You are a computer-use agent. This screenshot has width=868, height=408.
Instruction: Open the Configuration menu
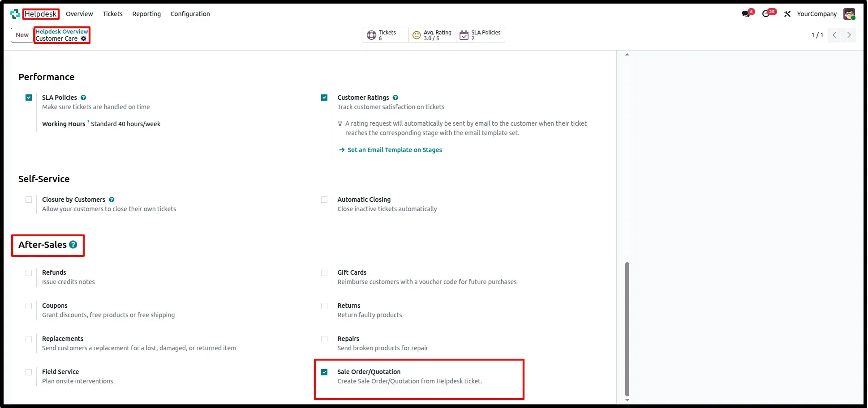coord(190,14)
